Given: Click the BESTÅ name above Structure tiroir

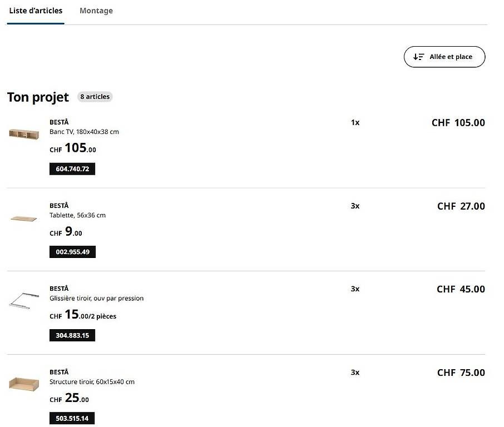Looking at the screenshot, I should (59, 372).
